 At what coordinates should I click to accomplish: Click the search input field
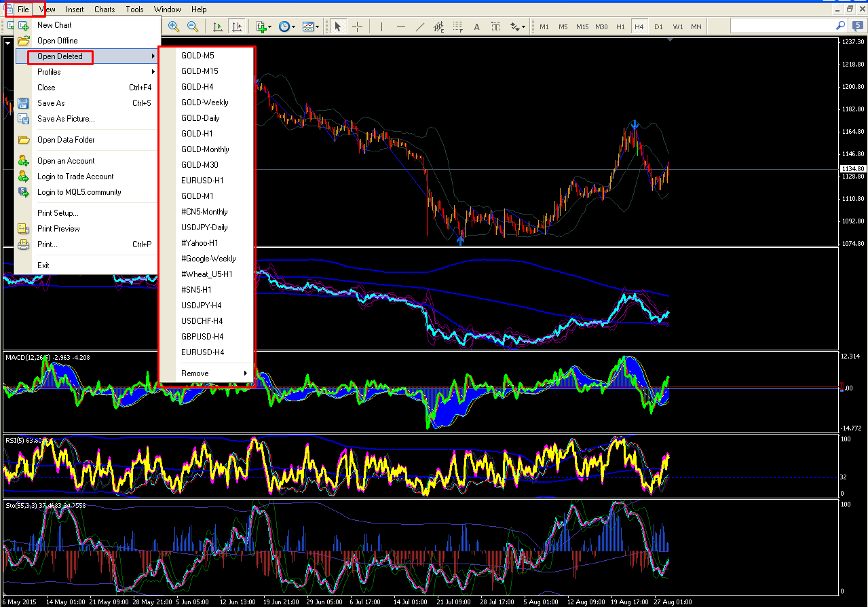point(780,26)
